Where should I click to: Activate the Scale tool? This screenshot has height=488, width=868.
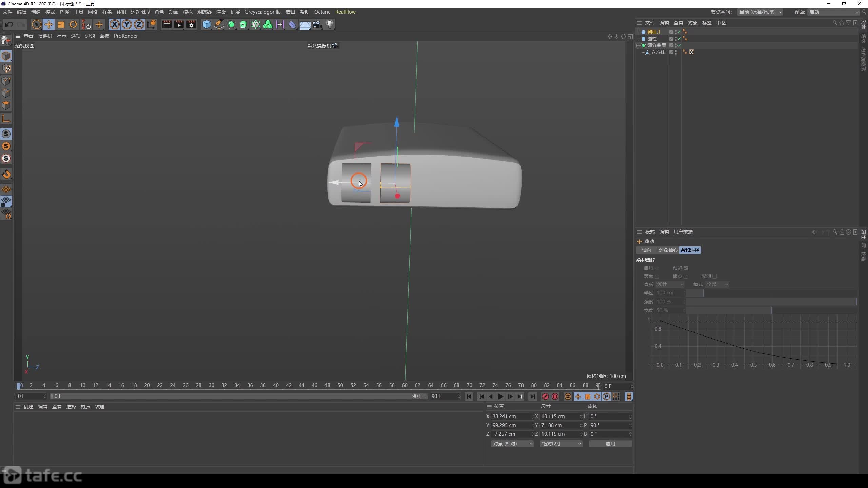pos(61,24)
